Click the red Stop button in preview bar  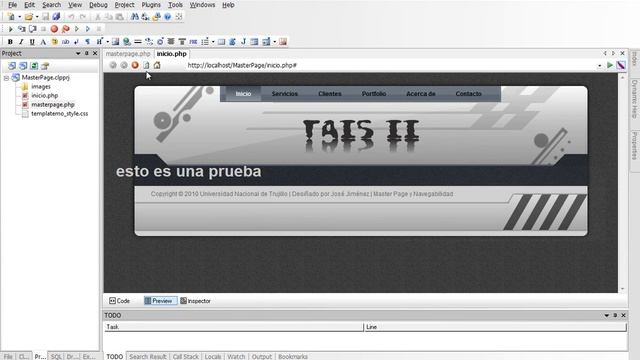pyautogui.click(x=135, y=65)
